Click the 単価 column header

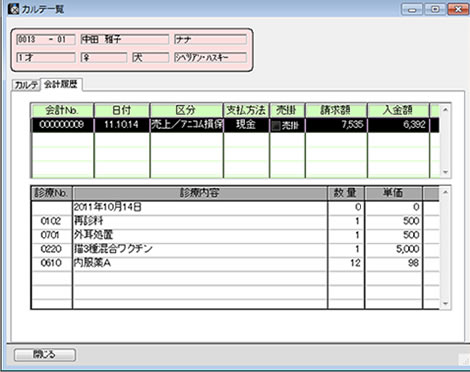(x=393, y=193)
